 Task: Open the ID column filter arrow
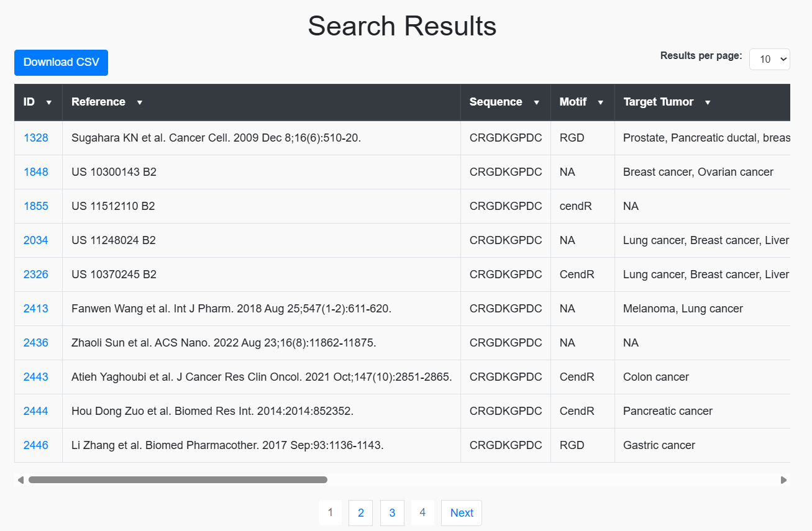(48, 102)
